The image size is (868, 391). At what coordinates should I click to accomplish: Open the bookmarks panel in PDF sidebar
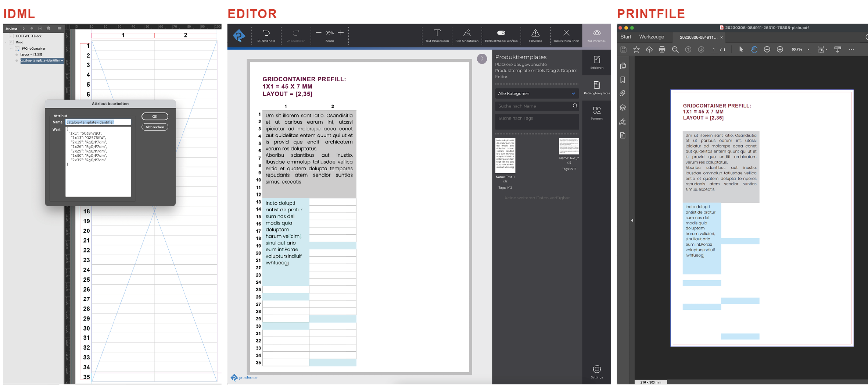pyautogui.click(x=623, y=80)
